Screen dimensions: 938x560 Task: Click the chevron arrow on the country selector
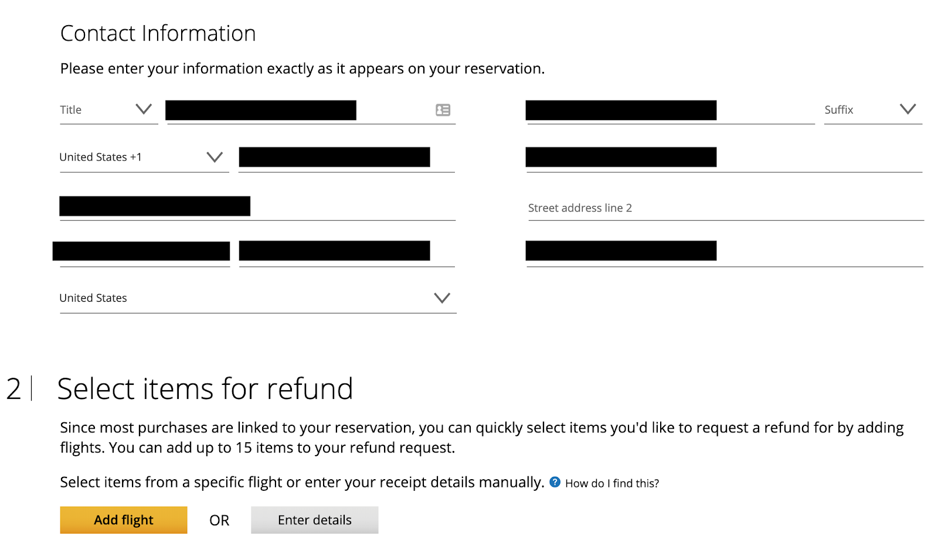point(442,298)
